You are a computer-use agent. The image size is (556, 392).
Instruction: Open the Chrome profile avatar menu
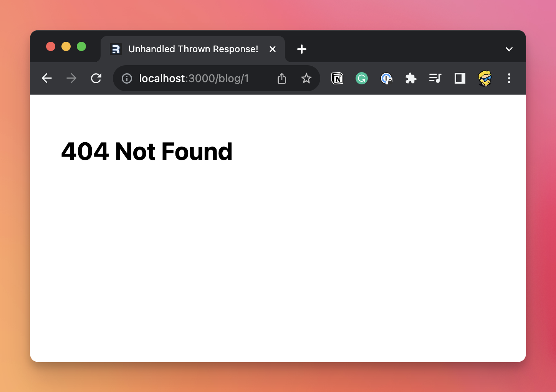click(485, 79)
